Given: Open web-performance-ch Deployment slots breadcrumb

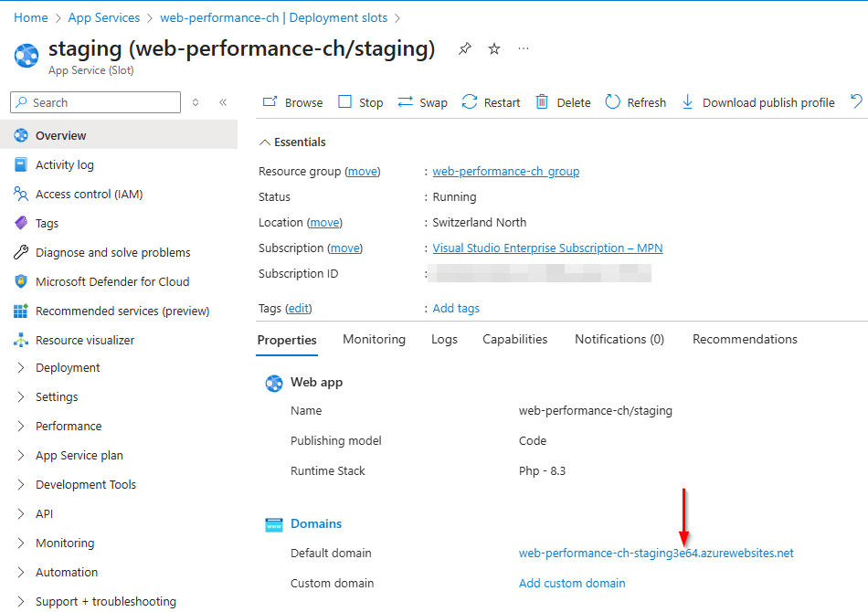Looking at the screenshot, I should coord(273,17).
